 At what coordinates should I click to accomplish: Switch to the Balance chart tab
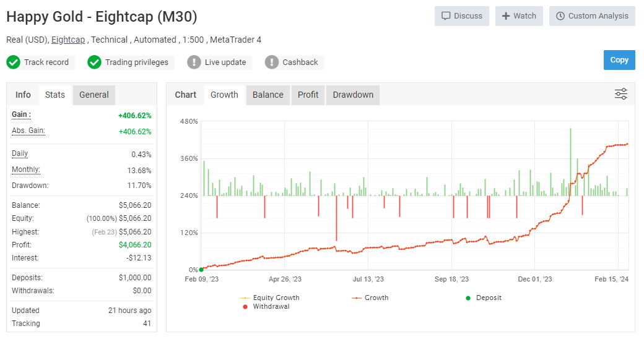pyautogui.click(x=268, y=95)
